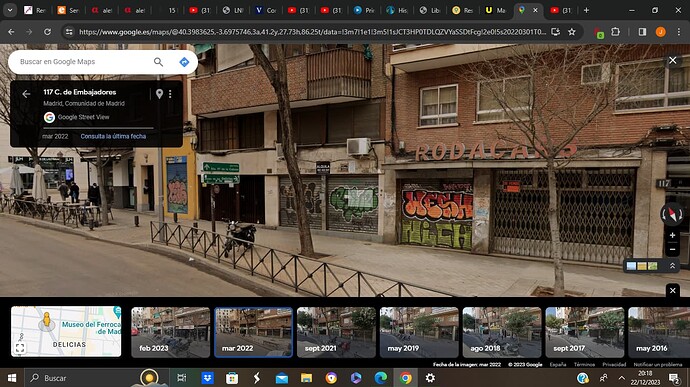
Task: Zoom out with the minus button
Action: tap(672, 249)
